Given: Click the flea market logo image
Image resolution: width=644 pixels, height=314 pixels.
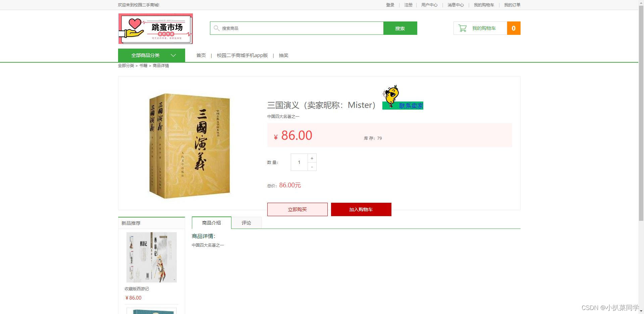Looking at the screenshot, I should (155, 29).
